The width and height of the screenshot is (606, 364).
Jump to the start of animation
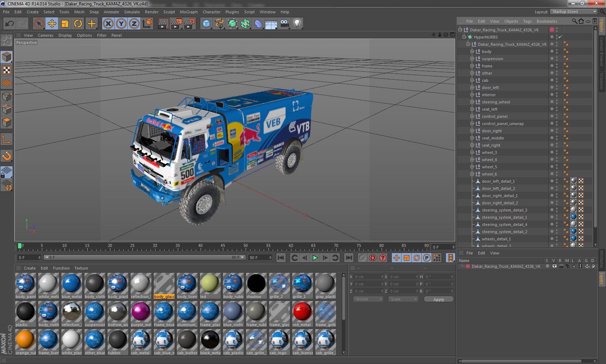(281, 258)
